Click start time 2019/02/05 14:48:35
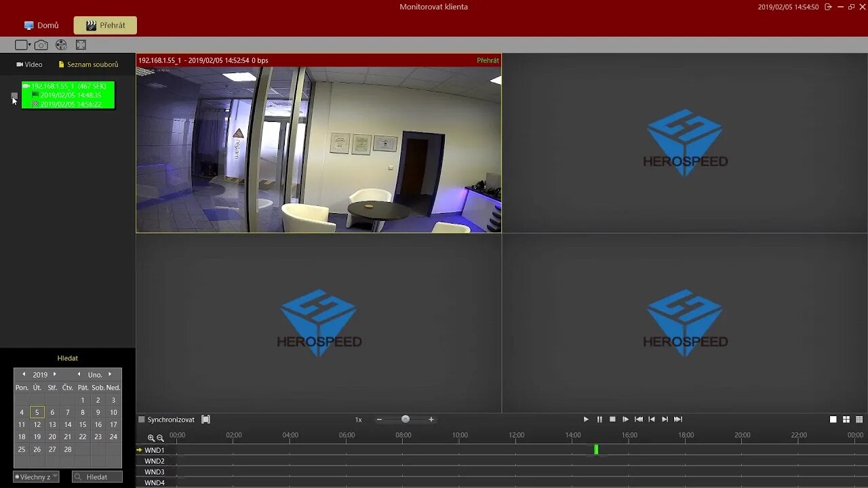Image resolution: width=868 pixels, height=488 pixels. pyautogui.click(x=70, y=95)
